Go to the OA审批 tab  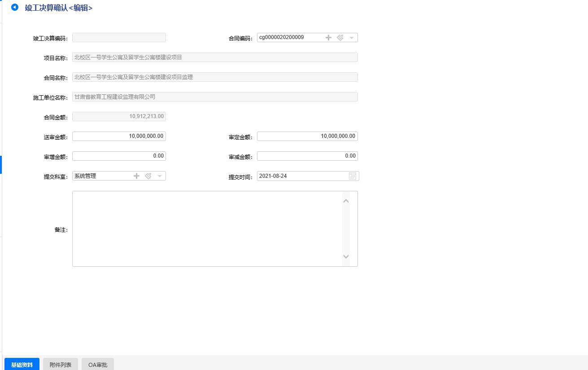click(x=98, y=365)
